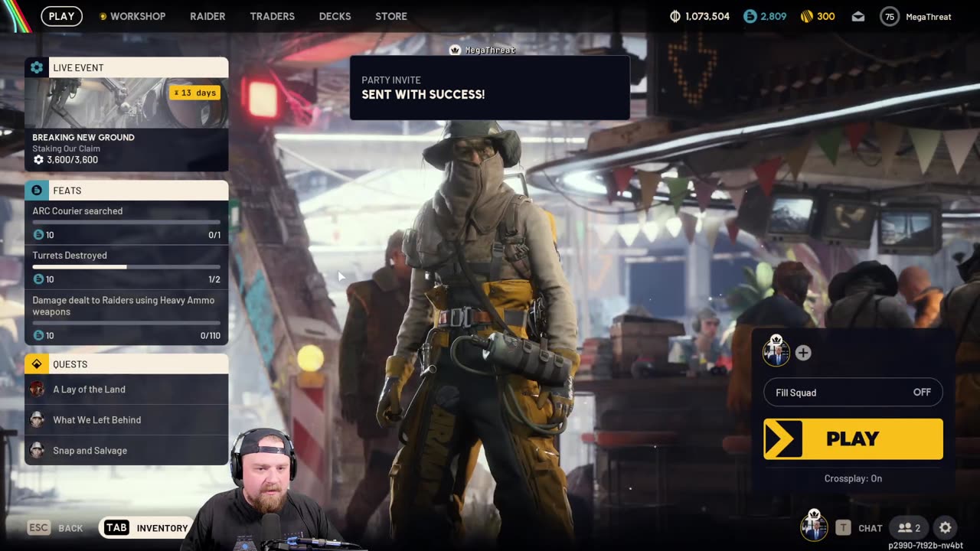Click the 13 days timer badge
This screenshot has width=980, height=551.
[x=194, y=93]
